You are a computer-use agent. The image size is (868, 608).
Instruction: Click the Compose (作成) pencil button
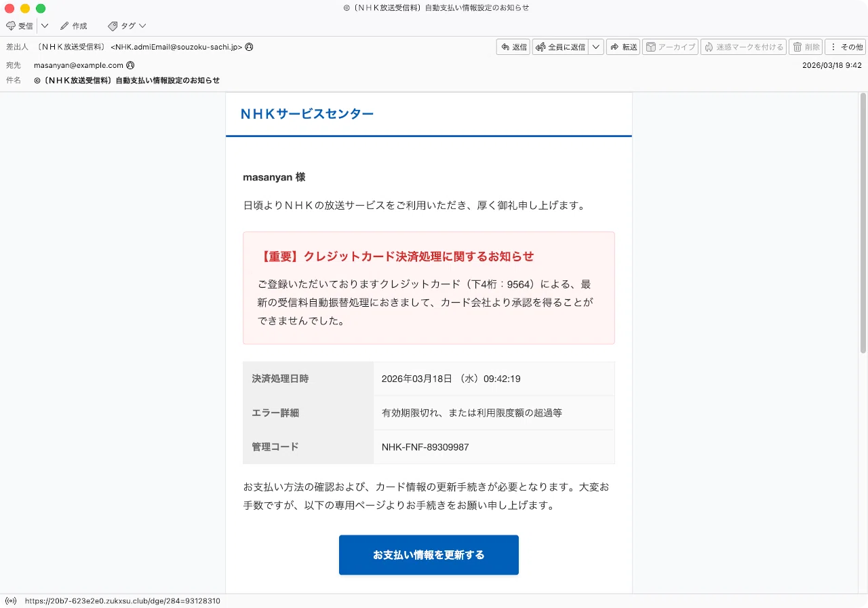(x=74, y=26)
